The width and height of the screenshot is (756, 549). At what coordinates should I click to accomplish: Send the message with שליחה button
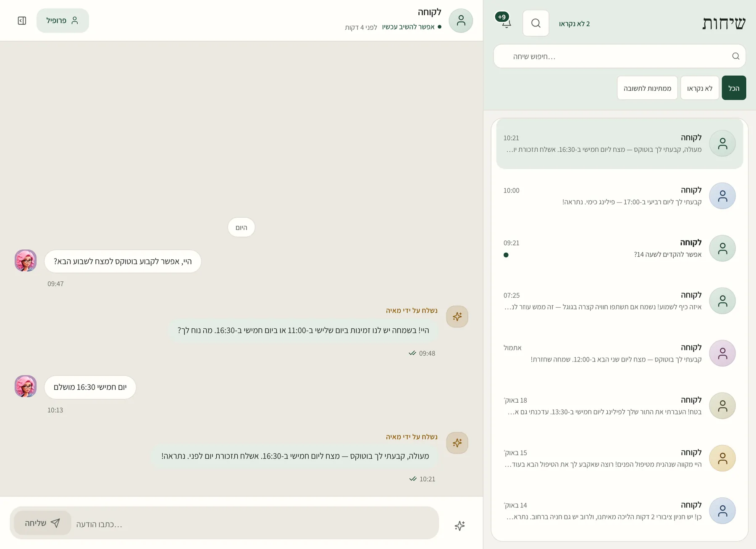click(42, 523)
